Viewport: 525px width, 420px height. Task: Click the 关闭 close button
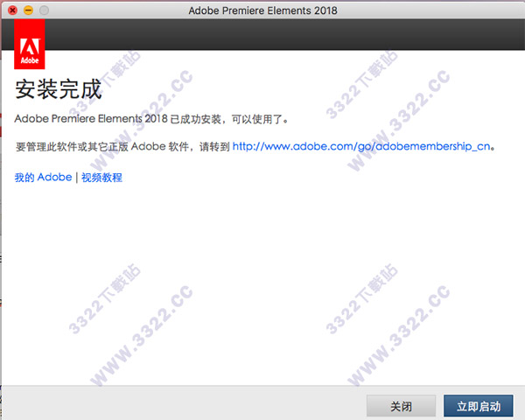tap(401, 406)
